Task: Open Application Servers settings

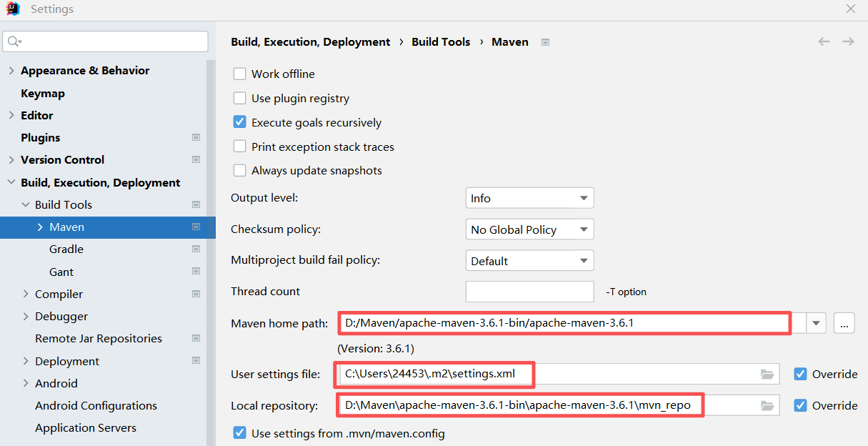Action: [86, 427]
